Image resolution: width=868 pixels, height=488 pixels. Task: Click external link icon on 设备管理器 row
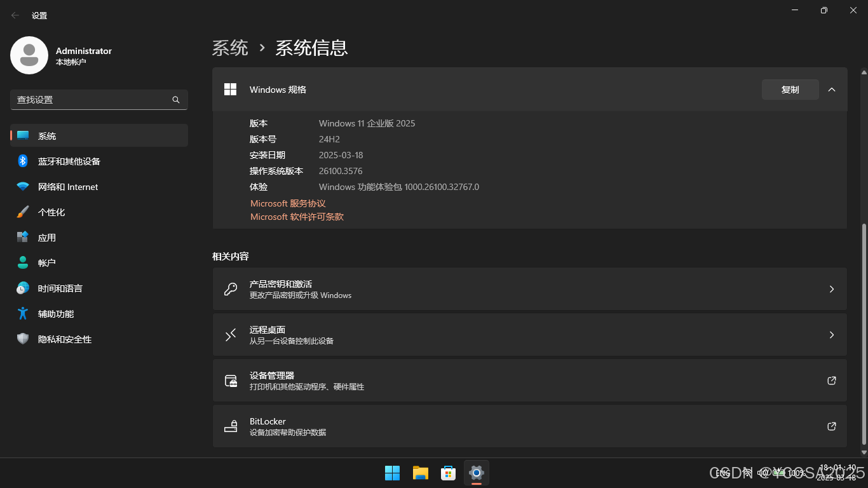832,381
